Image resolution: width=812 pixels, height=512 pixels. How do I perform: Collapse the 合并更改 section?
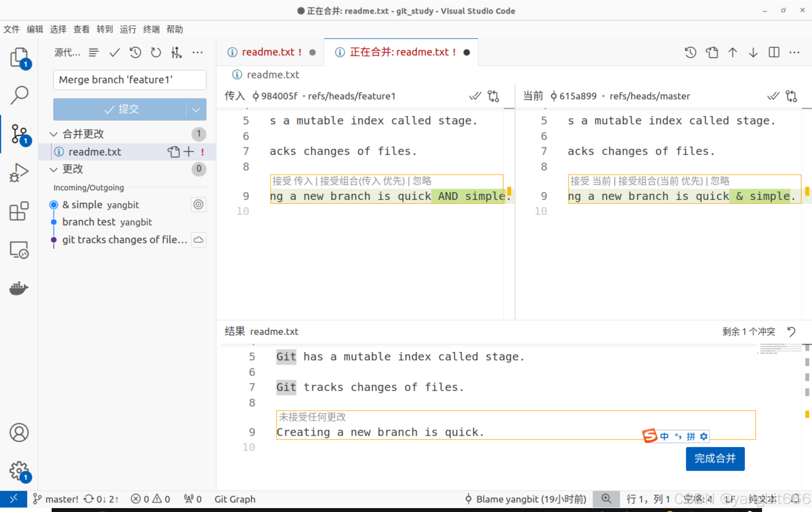click(x=54, y=134)
